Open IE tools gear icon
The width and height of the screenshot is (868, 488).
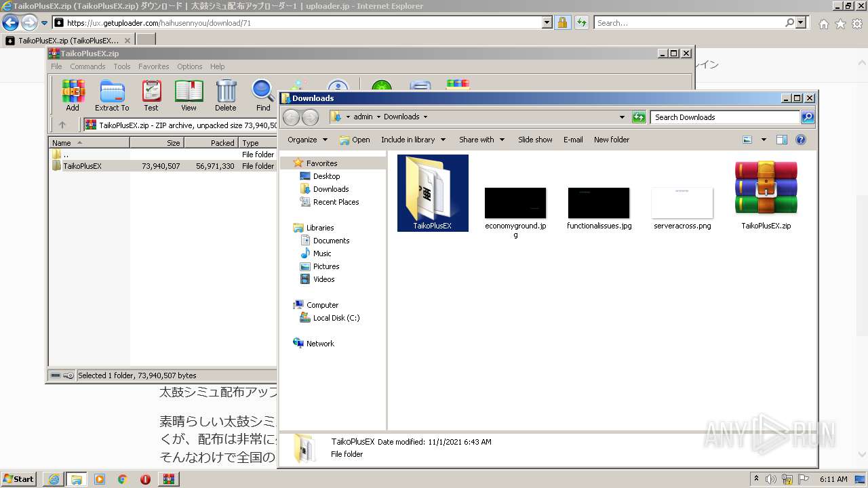(857, 24)
